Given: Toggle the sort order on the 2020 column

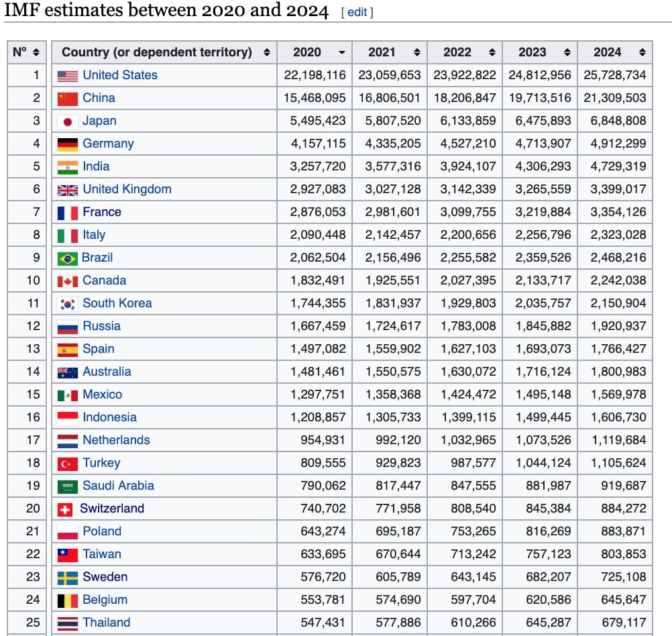Looking at the screenshot, I should point(341,52).
